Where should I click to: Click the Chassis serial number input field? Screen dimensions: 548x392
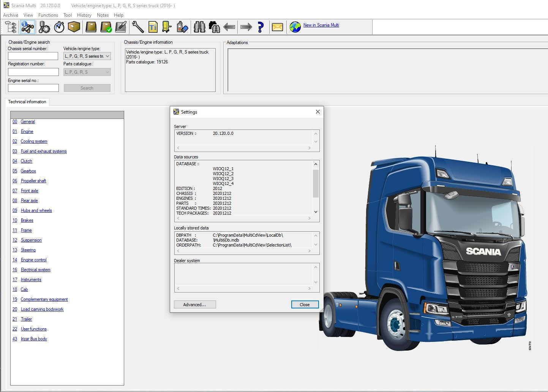point(33,56)
